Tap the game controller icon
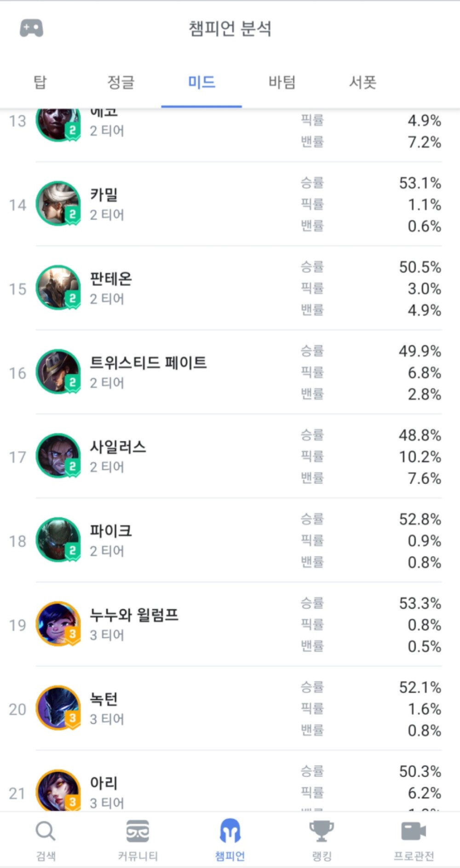Screen dimensions: 460x868 click(x=31, y=28)
